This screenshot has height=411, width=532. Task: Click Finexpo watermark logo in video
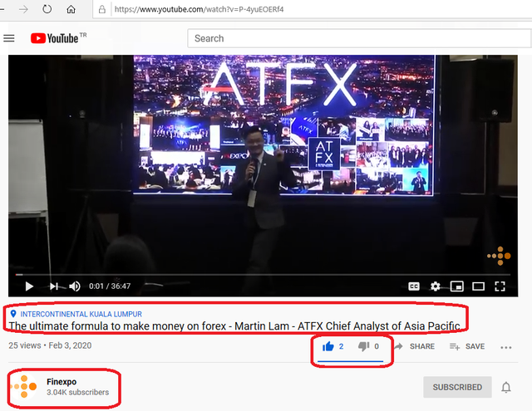499,256
